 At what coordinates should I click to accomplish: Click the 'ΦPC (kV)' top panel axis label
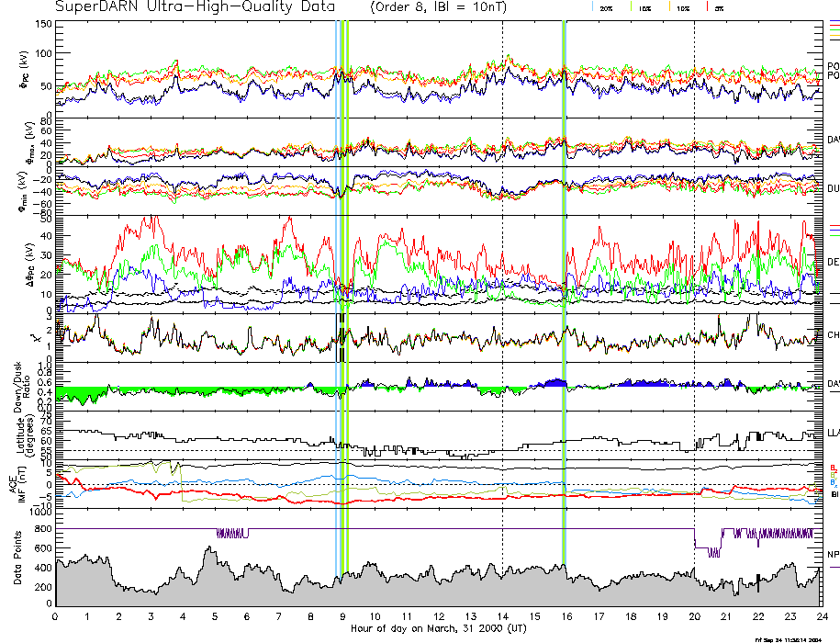coord(25,69)
